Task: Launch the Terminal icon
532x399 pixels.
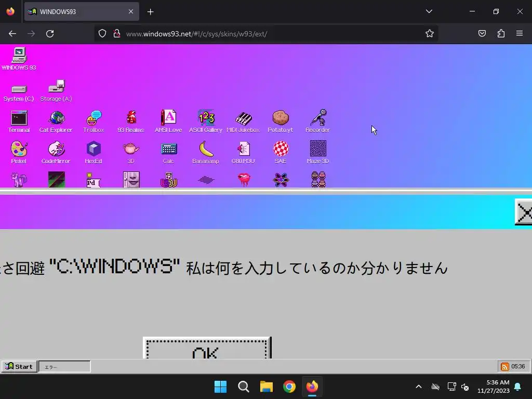Action: [x=19, y=122]
